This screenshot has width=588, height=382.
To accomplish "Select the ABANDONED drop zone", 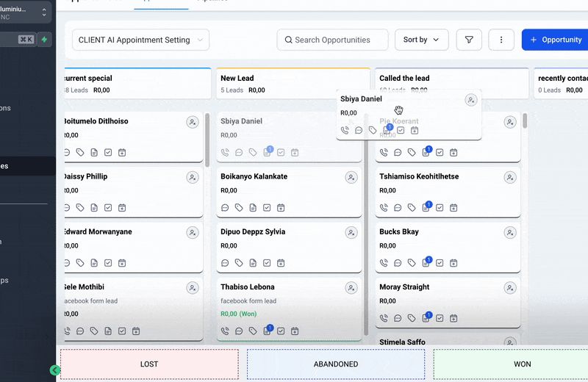I will (x=336, y=364).
